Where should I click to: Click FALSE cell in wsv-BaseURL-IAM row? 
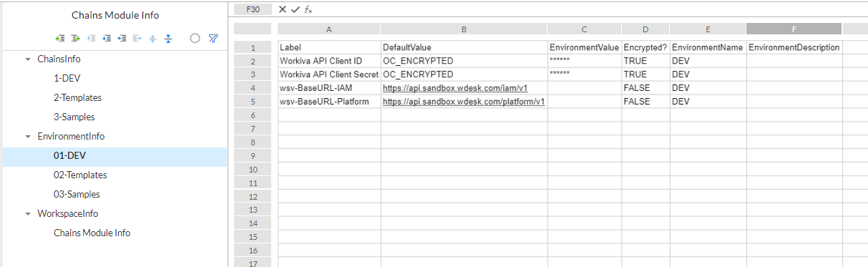[x=645, y=88]
